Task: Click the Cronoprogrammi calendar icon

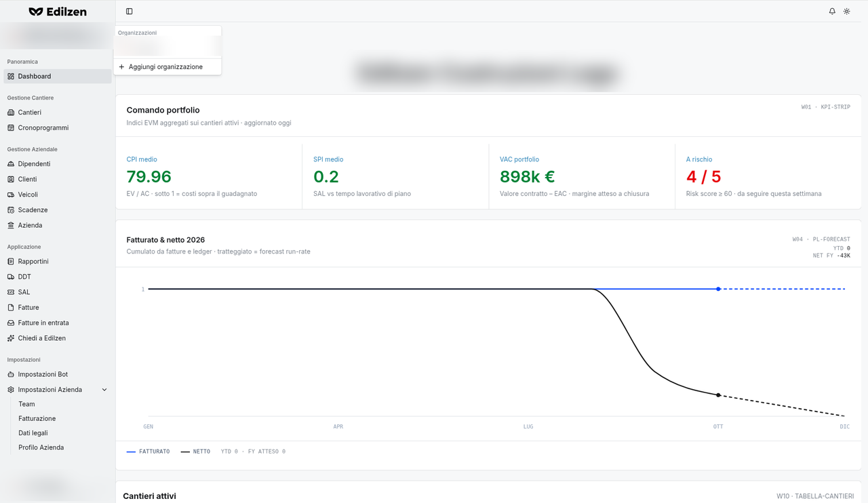Action: pos(11,128)
